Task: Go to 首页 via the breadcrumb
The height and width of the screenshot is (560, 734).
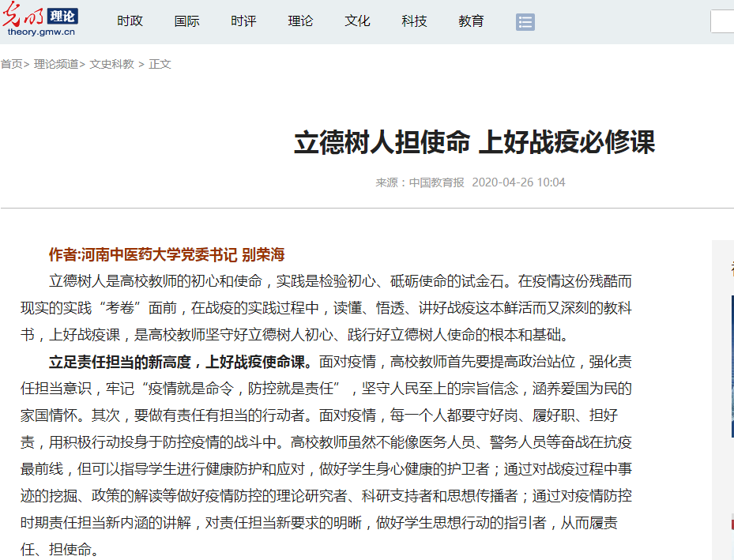Action: tap(11, 64)
